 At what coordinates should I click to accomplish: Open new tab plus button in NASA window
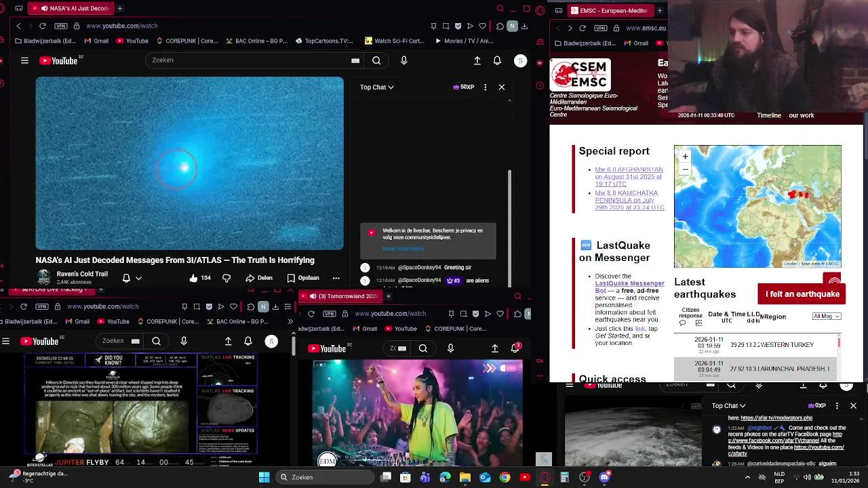point(120,8)
